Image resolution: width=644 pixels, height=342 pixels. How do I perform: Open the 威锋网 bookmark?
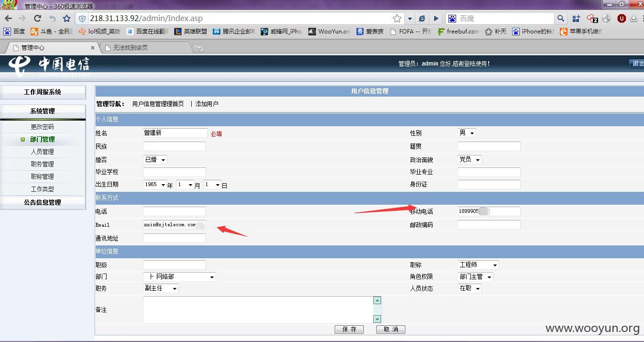click(x=281, y=31)
